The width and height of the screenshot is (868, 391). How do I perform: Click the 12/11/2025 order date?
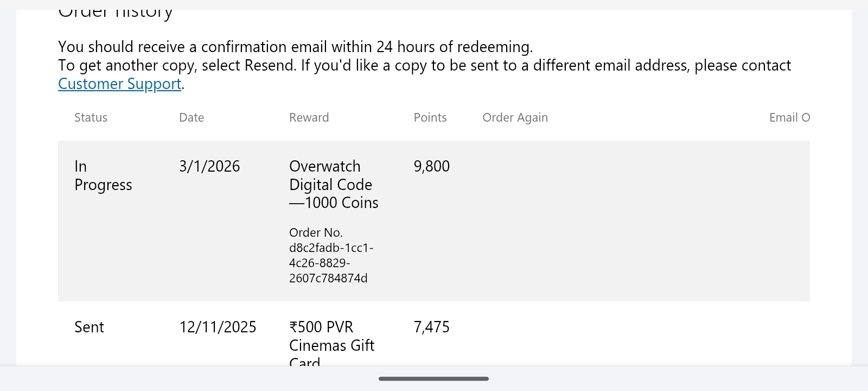pyautogui.click(x=218, y=327)
